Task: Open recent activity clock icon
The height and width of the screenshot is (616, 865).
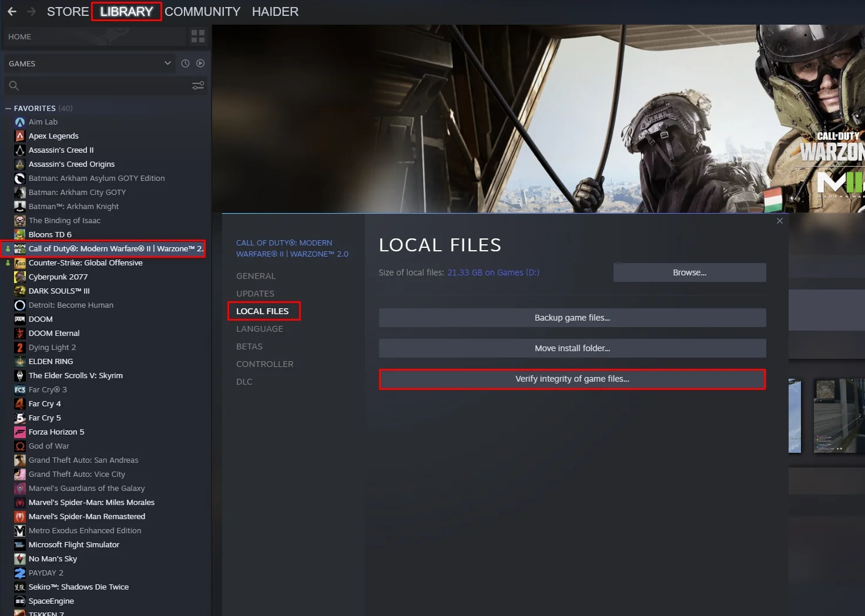Action: tap(185, 63)
